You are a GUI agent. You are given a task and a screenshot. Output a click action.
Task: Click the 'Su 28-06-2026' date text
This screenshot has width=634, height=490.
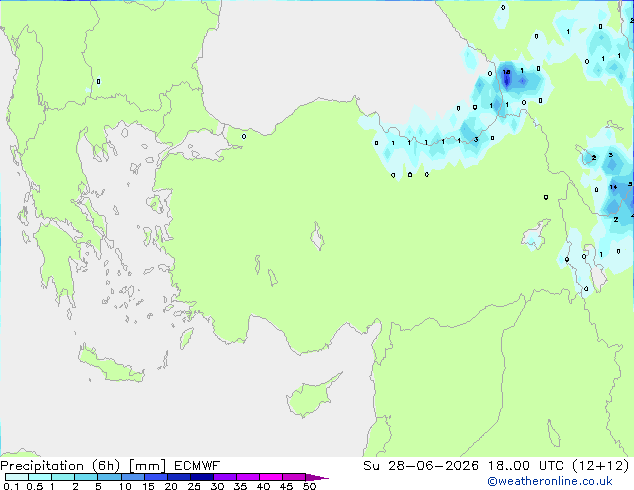421,466
